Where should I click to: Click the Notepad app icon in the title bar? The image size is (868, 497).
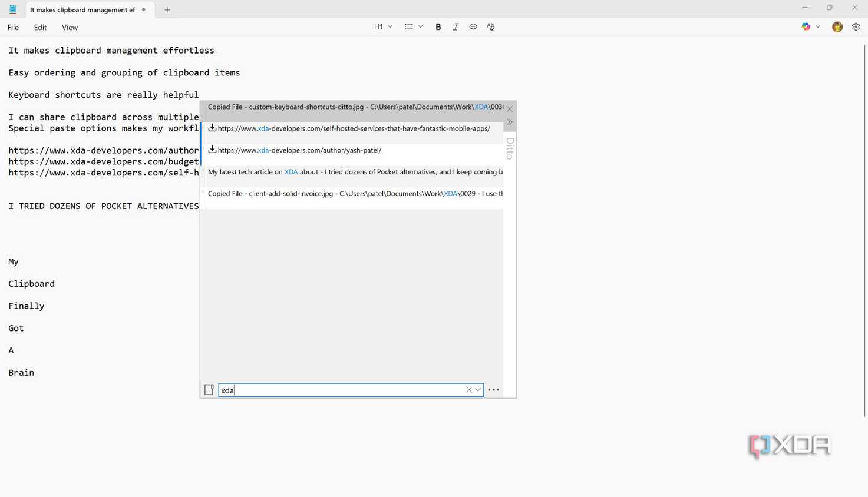pos(12,9)
